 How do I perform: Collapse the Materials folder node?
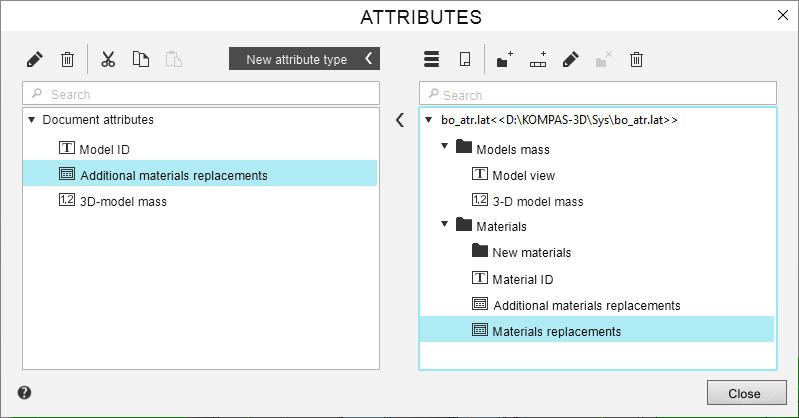pyautogui.click(x=445, y=226)
